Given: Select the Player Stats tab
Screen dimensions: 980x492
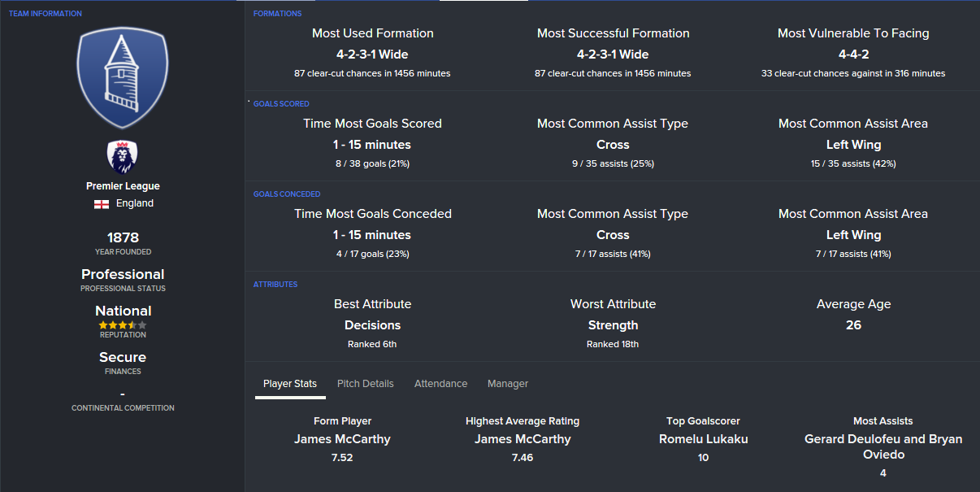Looking at the screenshot, I should pyautogui.click(x=290, y=384).
